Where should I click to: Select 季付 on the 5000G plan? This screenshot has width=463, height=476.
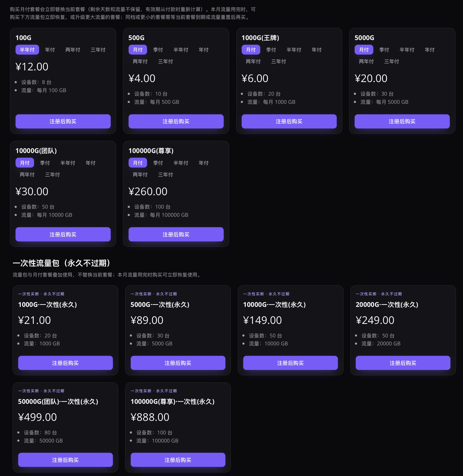click(x=384, y=50)
